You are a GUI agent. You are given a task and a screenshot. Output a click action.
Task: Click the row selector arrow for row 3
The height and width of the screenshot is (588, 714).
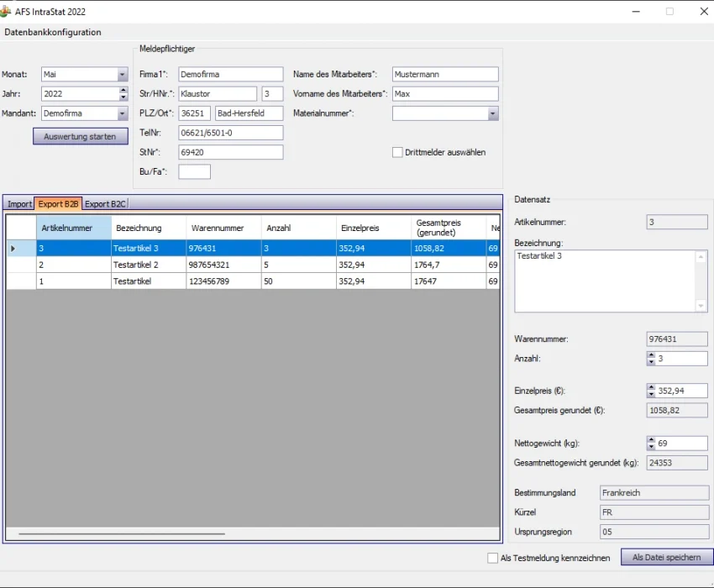13,249
